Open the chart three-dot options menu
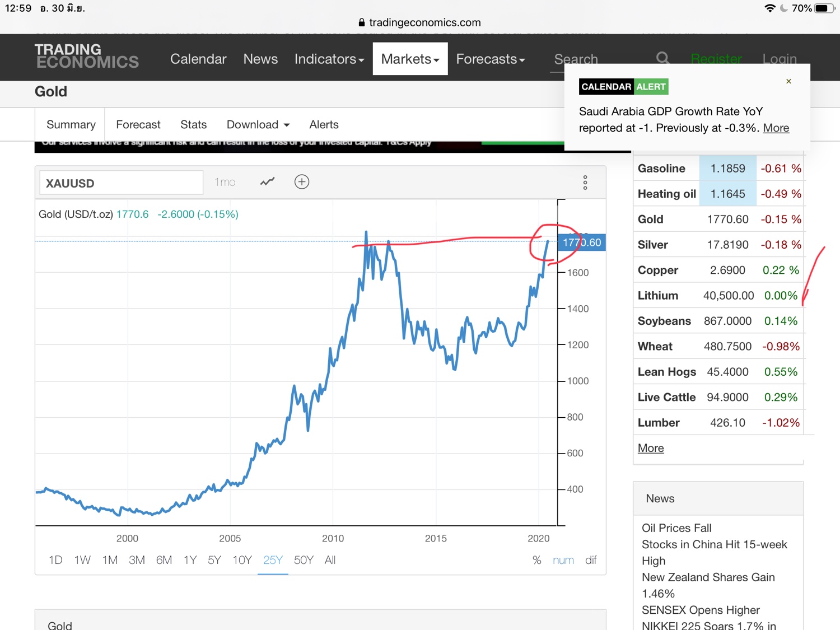The image size is (840, 630). tap(585, 183)
